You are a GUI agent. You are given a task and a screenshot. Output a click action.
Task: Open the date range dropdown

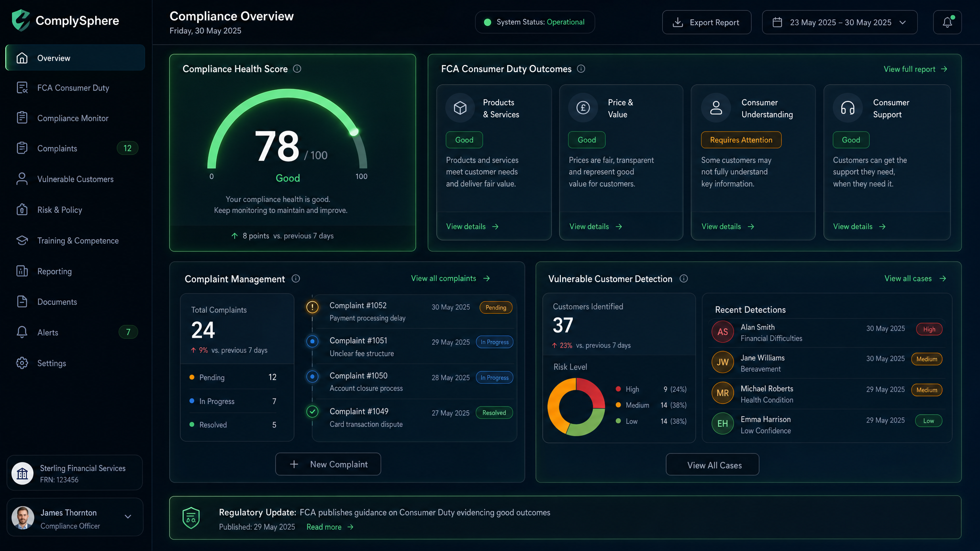pyautogui.click(x=839, y=22)
